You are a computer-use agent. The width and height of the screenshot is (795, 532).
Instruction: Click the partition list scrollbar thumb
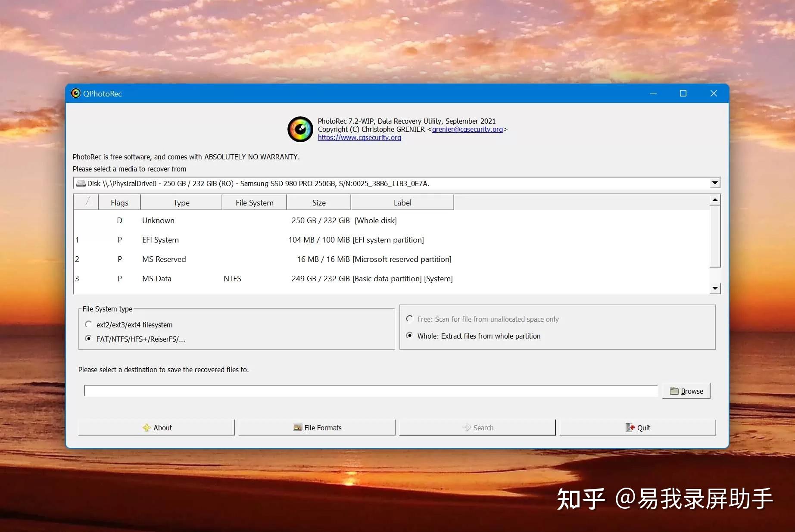(x=715, y=236)
